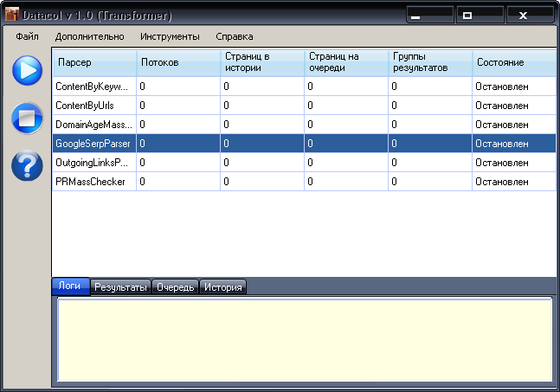Switch to the История tab
This screenshot has height=392, width=560.
pos(223,287)
